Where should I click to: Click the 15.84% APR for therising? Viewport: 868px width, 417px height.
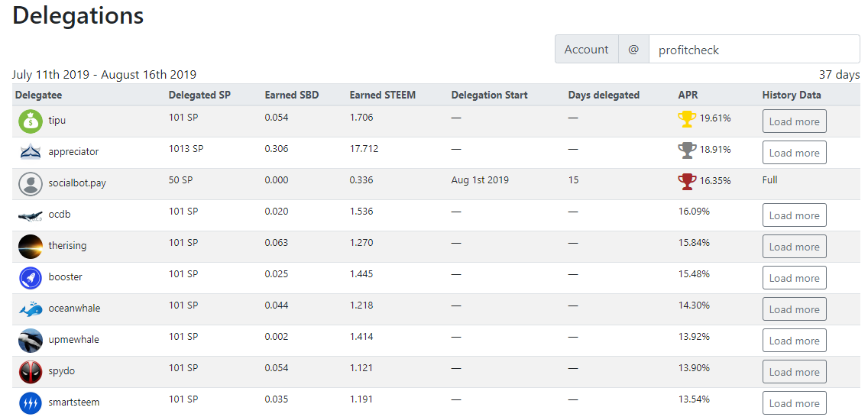(694, 242)
